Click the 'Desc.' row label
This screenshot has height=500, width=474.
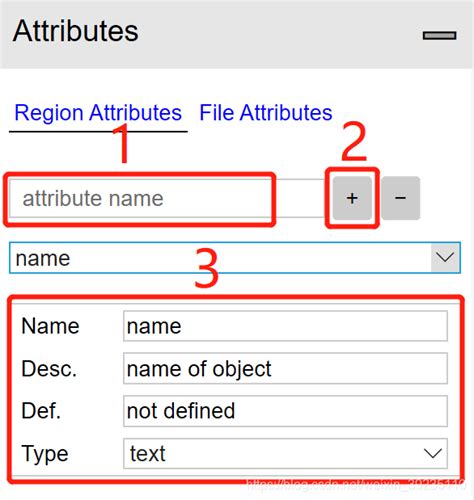(x=49, y=369)
